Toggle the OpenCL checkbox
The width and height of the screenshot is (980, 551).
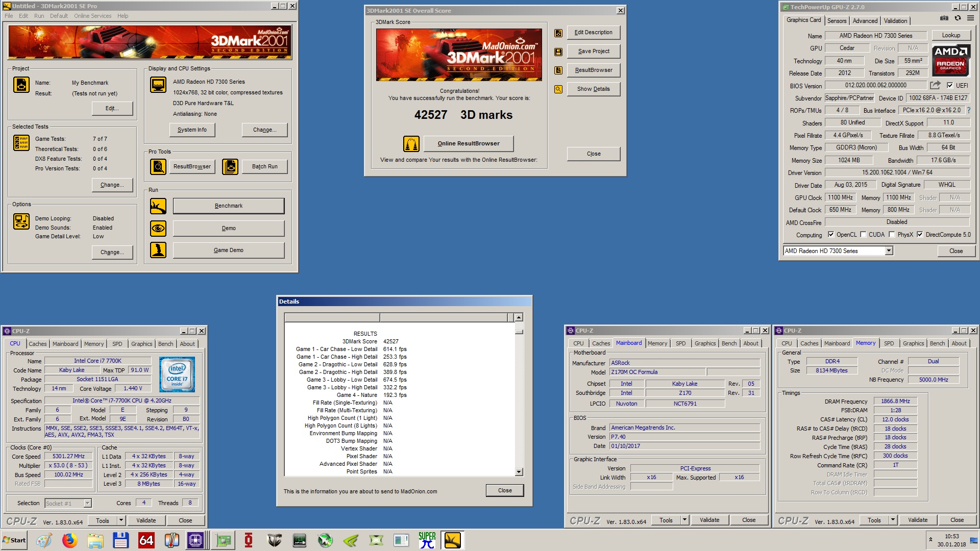[x=831, y=235]
